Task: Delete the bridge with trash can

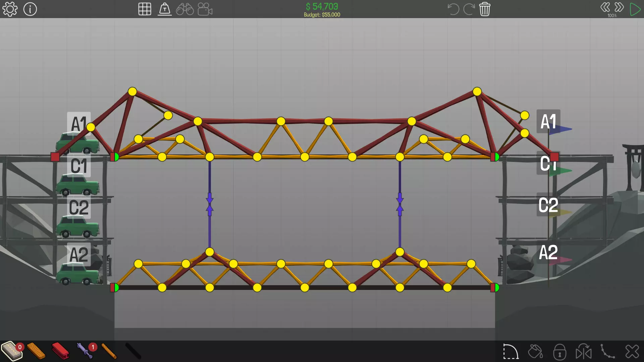Action: point(485,9)
